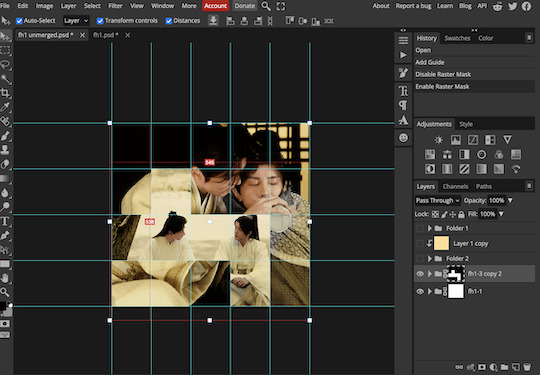Screen dimensions: 540x375
Task: Select the Lasso tool
Action: tap(6, 65)
